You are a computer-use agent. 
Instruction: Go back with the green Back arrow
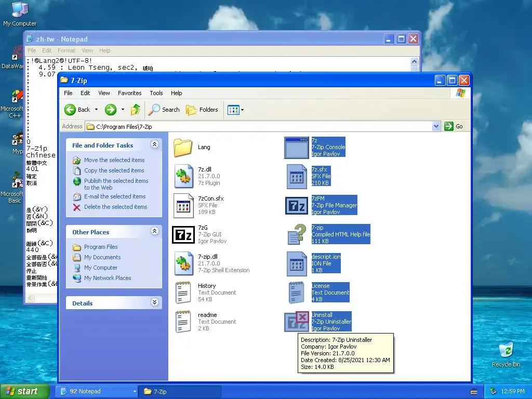[x=70, y=110]
